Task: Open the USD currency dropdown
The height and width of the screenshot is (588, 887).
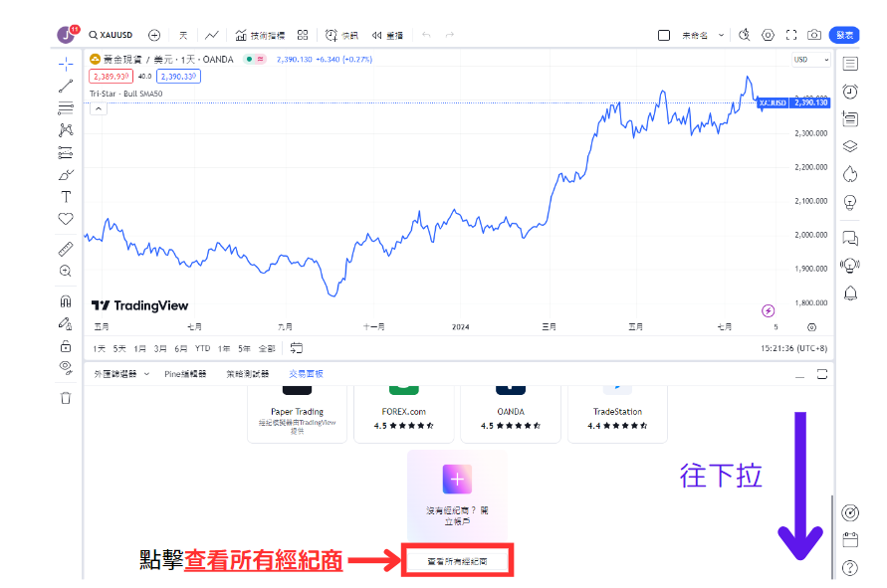Action: coord(810,60)
